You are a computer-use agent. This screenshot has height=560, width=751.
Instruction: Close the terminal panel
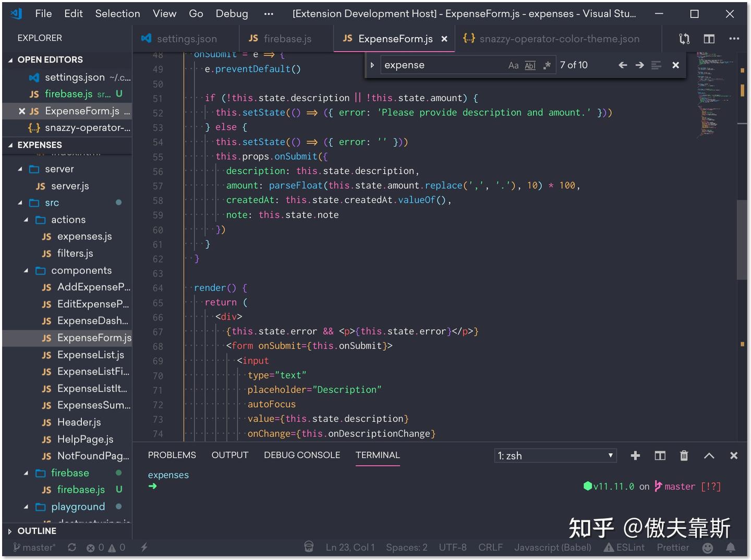point(733,456)
